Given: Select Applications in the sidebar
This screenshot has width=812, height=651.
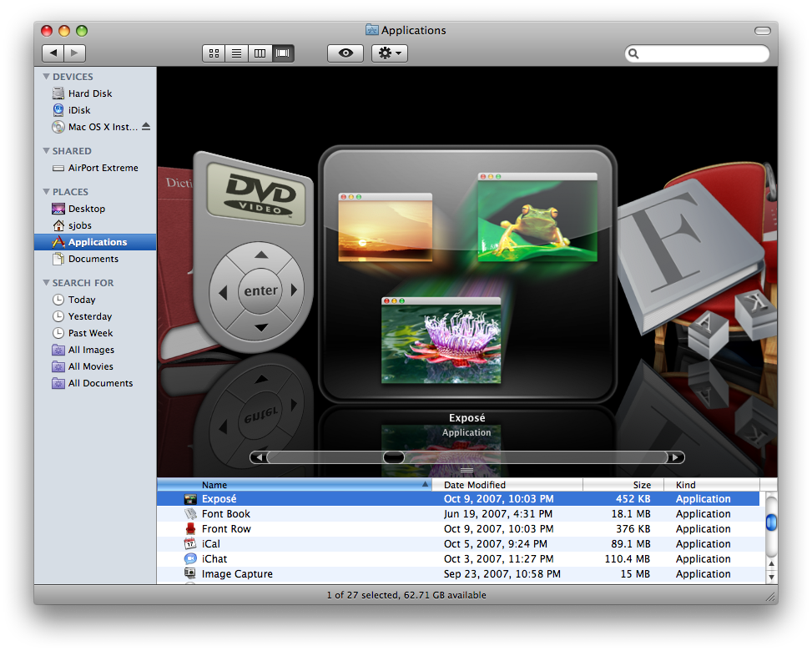Looking at the screenshot, I should [95, 242].
